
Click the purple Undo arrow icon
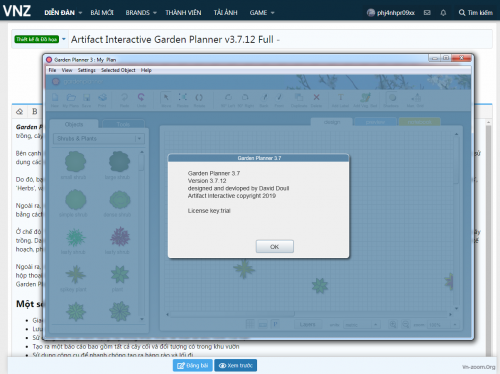pos(141,97)
